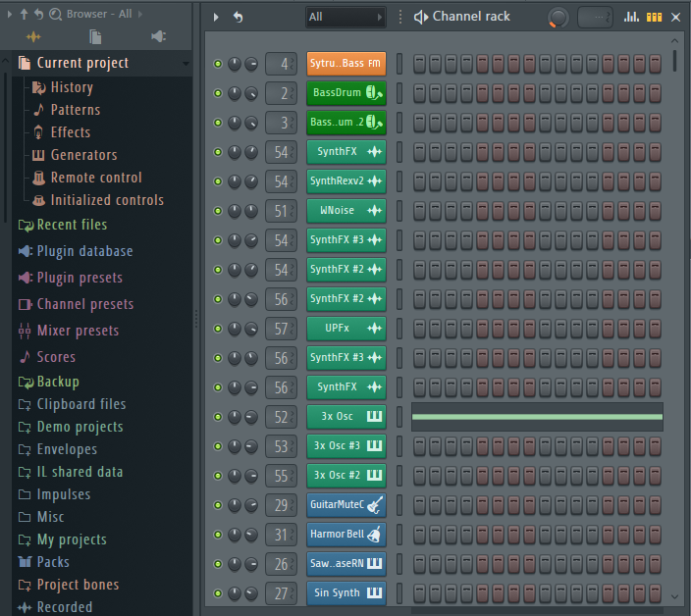
Task: Select the Bass..um .2 channel button
Action: click(x=346, y=123)
